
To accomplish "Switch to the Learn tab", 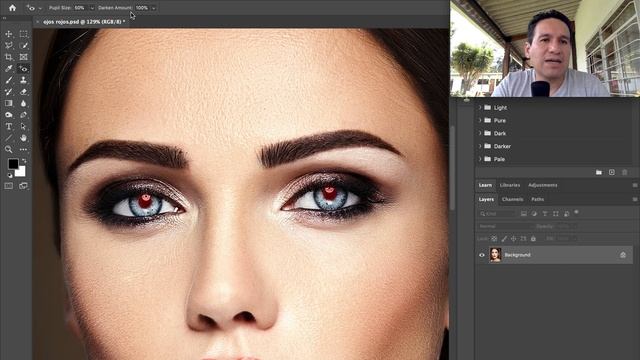I will (485, 185).
